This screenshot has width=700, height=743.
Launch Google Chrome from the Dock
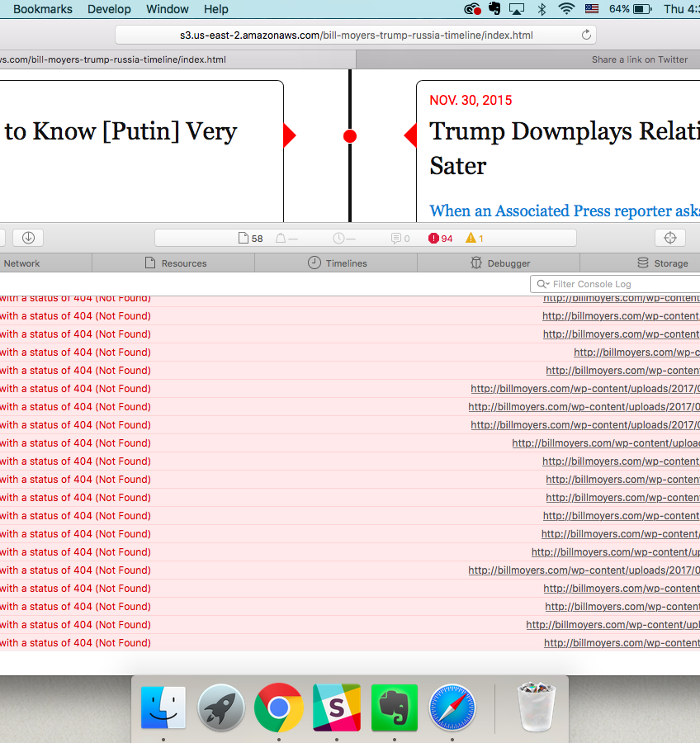[x=279, y=708]
